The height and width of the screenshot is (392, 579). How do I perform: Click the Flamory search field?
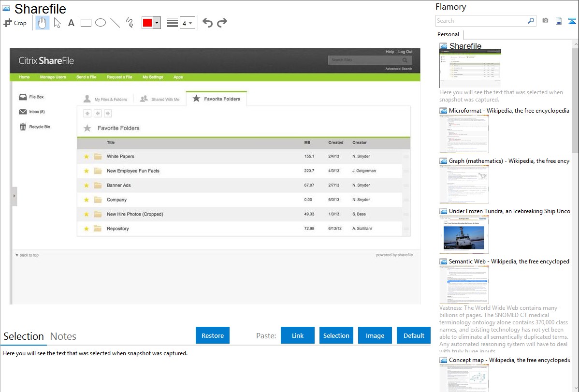click(x=481, y=21)
